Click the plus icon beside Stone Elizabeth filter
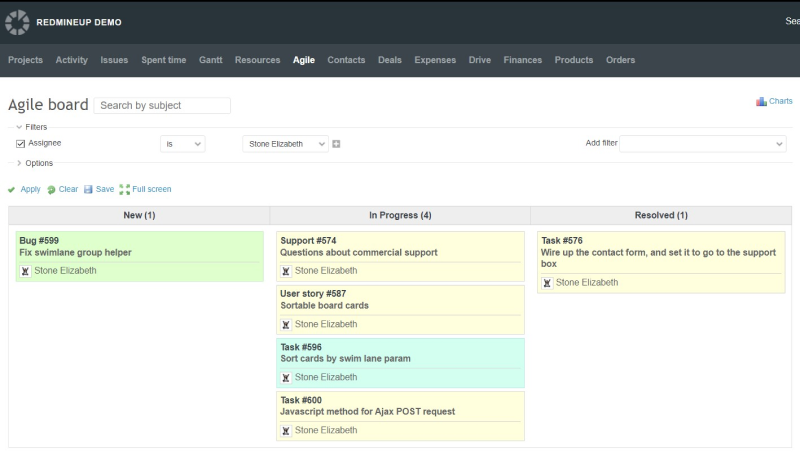This screenshot has width=800, height=463. pos(337,144)
